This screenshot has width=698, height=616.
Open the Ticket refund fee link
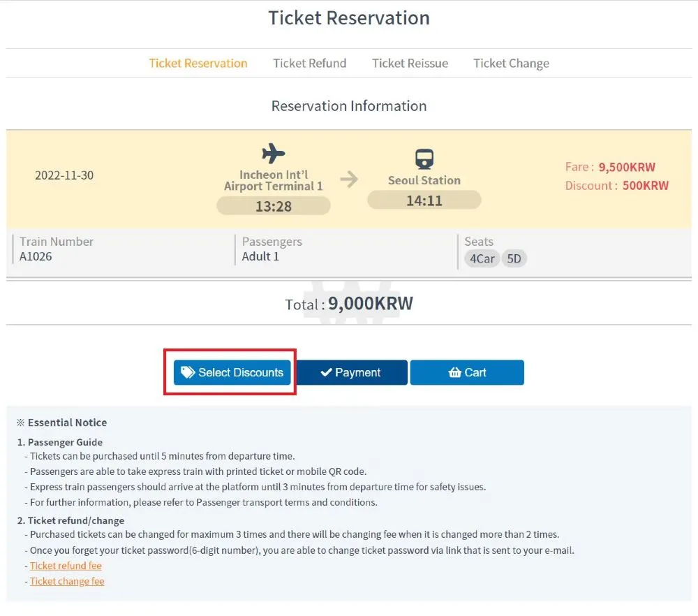coord(66,566)
